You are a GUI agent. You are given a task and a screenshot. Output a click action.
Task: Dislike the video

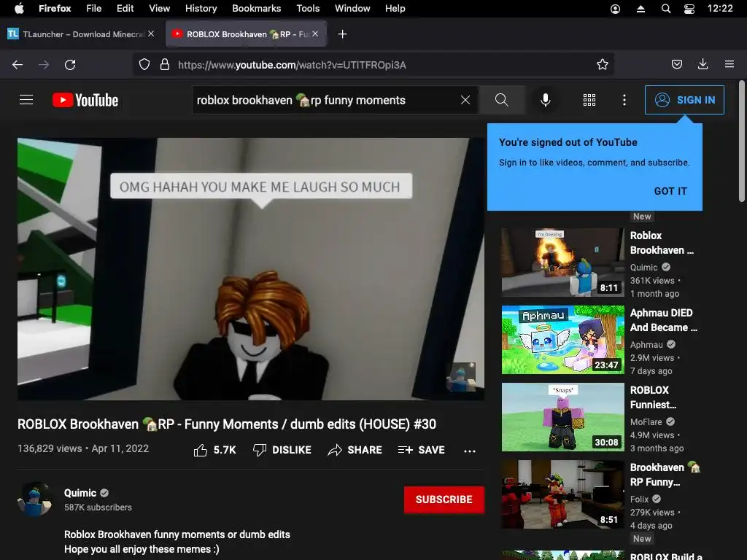click(x=282, y=450)
